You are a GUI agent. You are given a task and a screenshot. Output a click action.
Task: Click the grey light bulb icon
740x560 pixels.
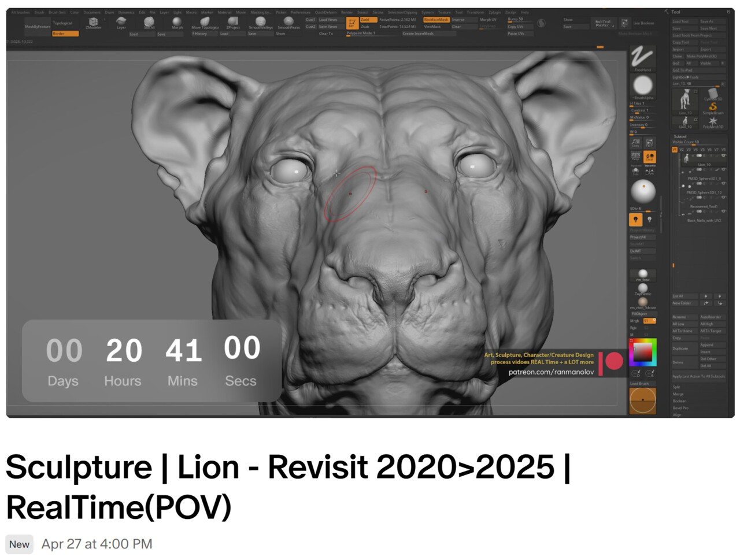click(x=650, y=220)
